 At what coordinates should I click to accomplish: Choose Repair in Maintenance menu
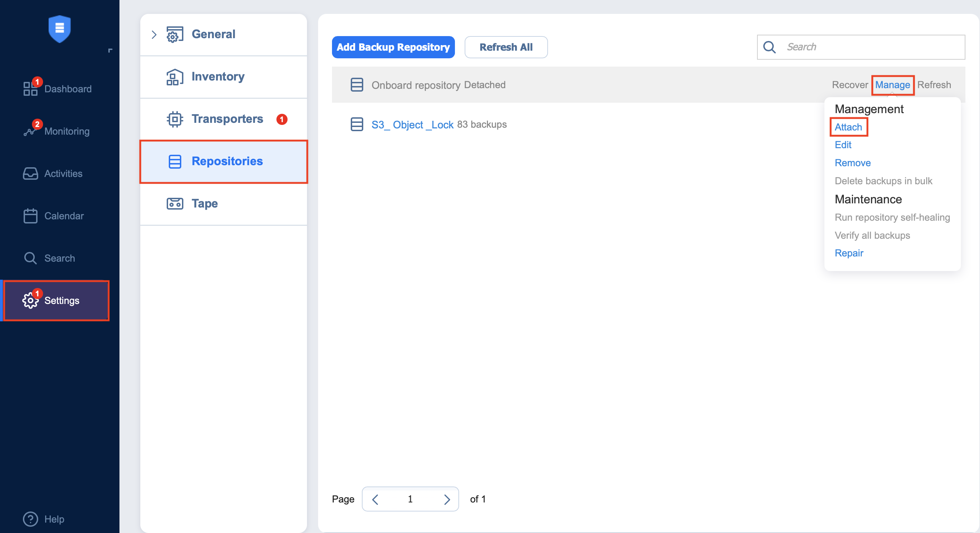pos(849,253)
